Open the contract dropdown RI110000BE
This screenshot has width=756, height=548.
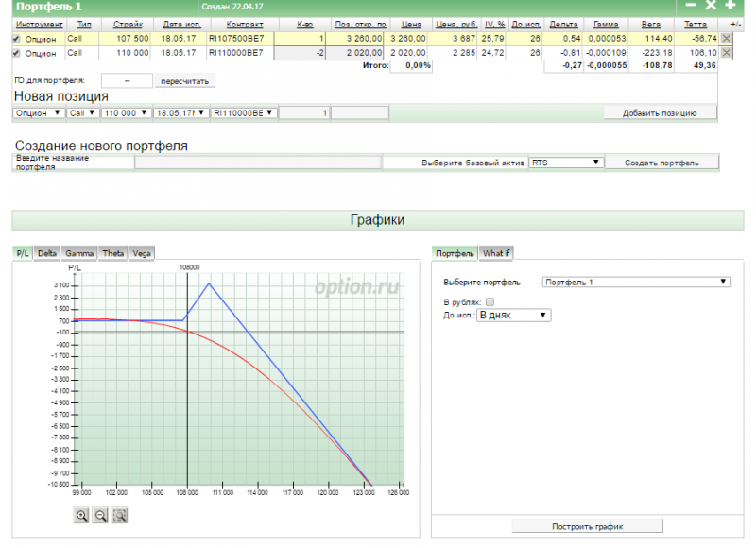(x=244, y=112)
